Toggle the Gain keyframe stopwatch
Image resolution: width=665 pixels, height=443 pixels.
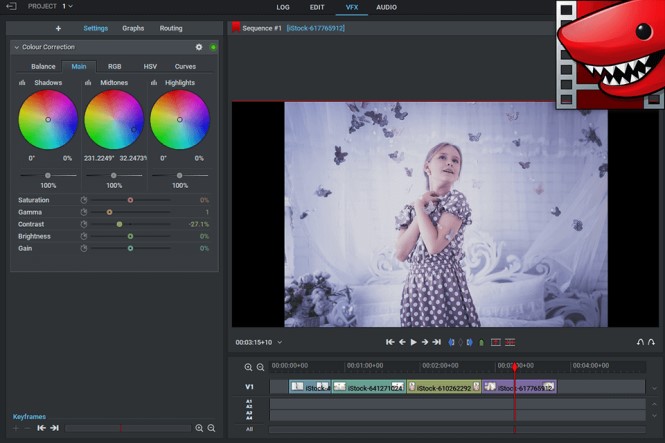pos(84,248)
